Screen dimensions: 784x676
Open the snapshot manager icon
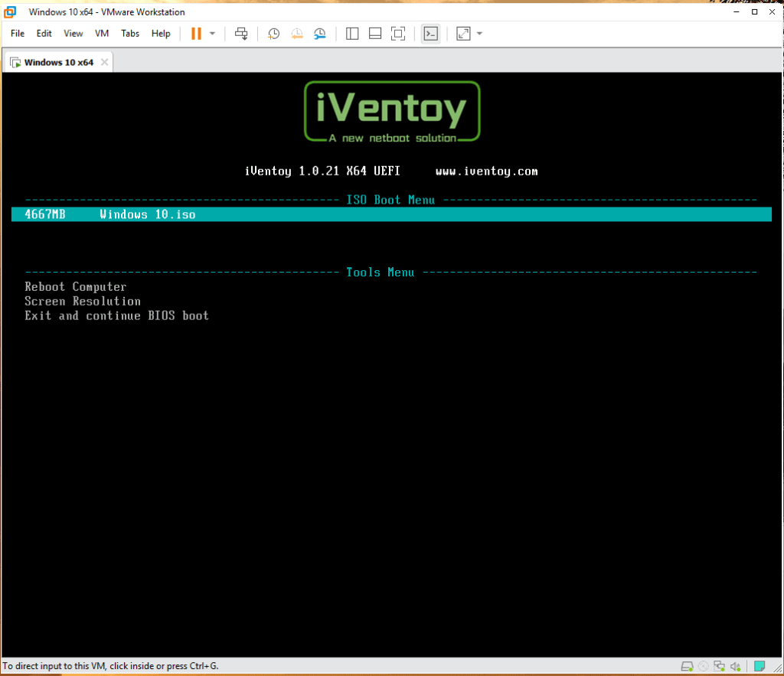tap(320, 34)
